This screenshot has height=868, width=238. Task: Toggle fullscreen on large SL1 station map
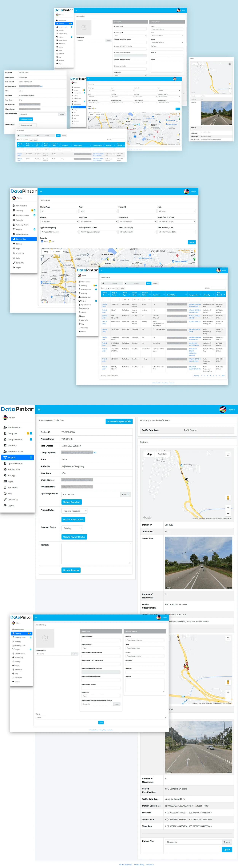pos(228,454)
